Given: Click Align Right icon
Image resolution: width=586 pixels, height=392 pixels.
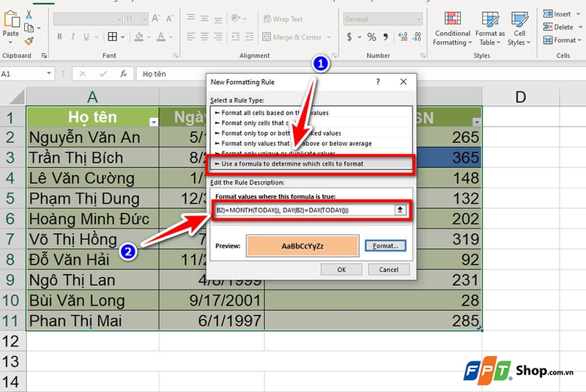Looking at the screenshot, I should 218,37.
